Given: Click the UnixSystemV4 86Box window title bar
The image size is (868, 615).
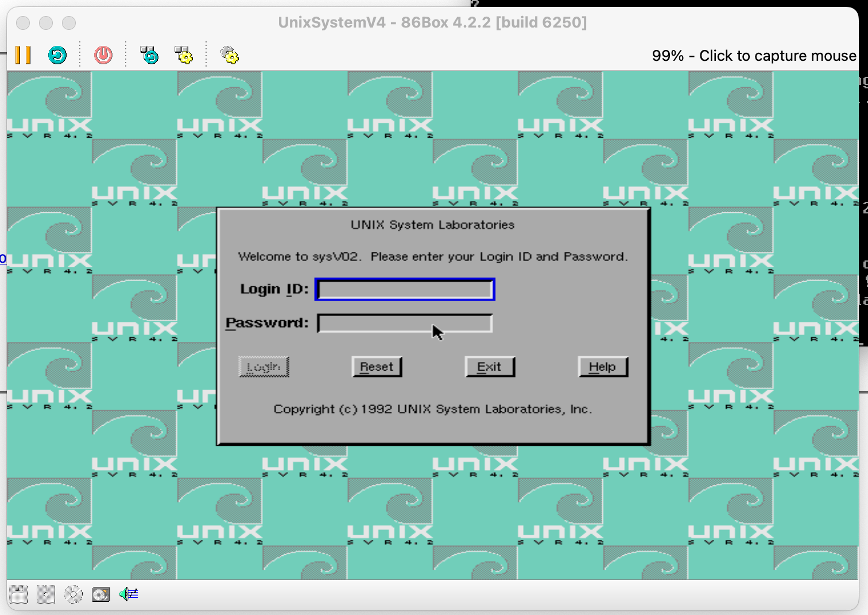Looking at the screenshot, I should tap(432, 22).
